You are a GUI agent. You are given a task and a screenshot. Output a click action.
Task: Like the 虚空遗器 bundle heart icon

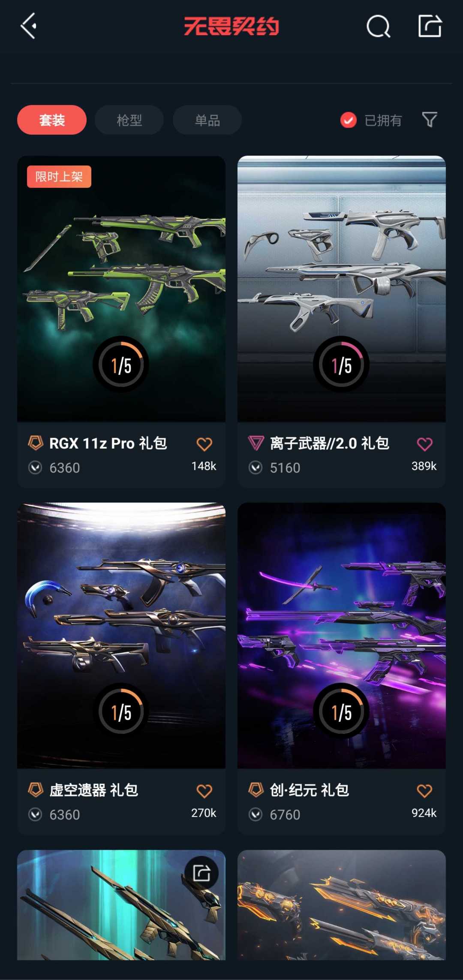pyautogui.click(x=204, y=791)
